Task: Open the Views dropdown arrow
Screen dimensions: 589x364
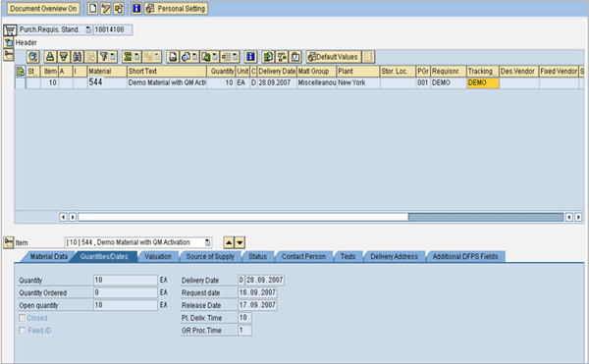Action: click(x=195, y=57)
